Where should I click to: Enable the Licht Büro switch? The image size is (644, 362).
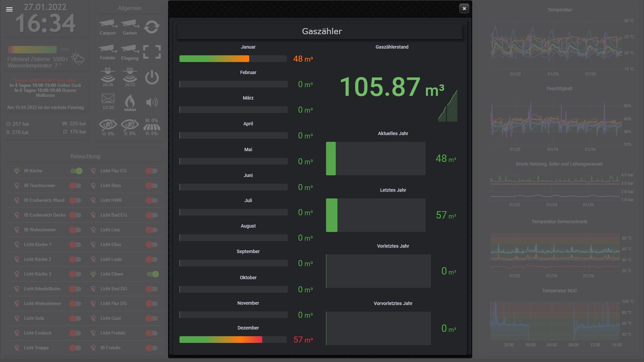[x=152, y=186]
